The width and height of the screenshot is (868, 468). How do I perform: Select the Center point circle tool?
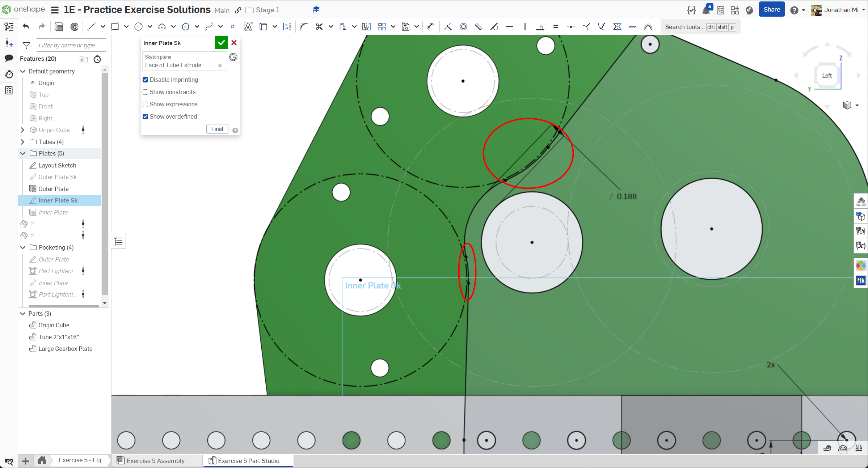click(138, 26)
